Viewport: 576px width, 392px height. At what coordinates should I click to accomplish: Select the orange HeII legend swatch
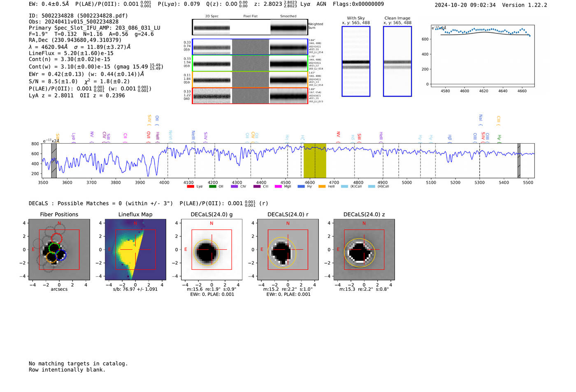pos(322,187)
